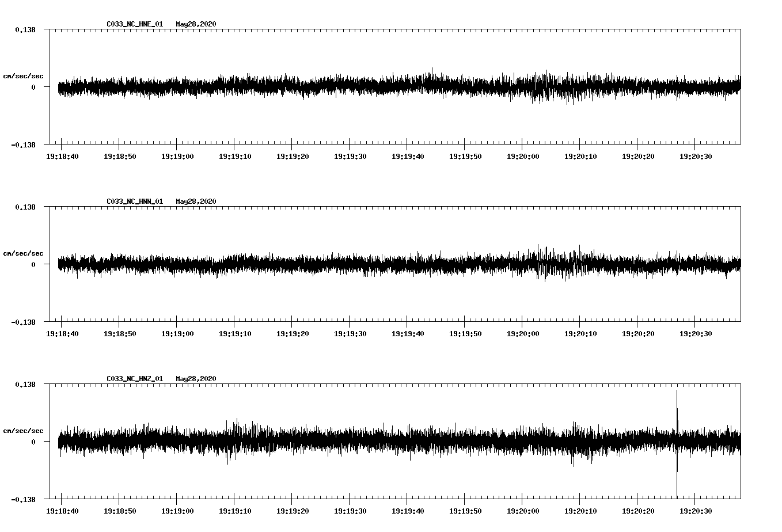The image size is (782, 532).
Task: Click the May28,2020 date on the HNZ plot
Action: [196, 379]
